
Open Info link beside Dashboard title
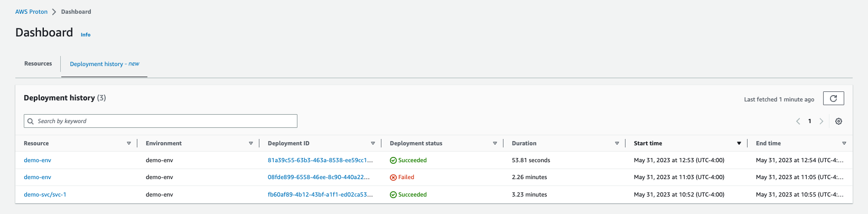[x=86, y=35]
